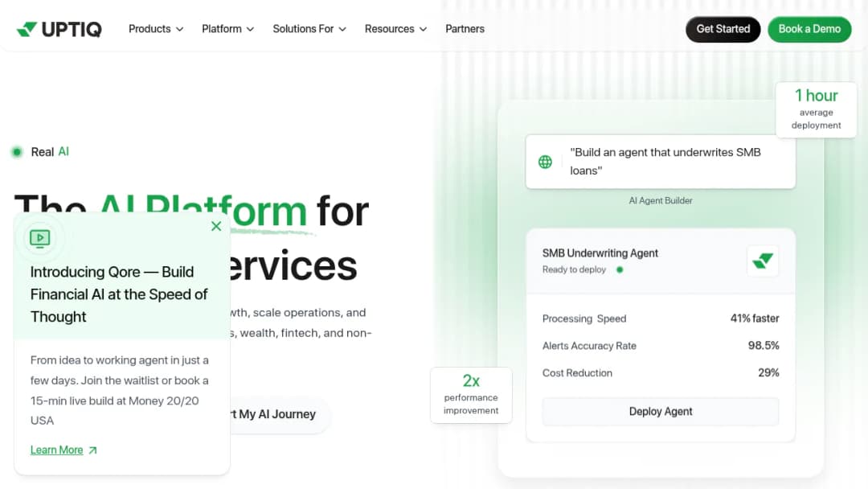Click the 'AI Agent Builder' caption
Screen dimensions: 868x489
pyautogui.click(x=661, y=200)
